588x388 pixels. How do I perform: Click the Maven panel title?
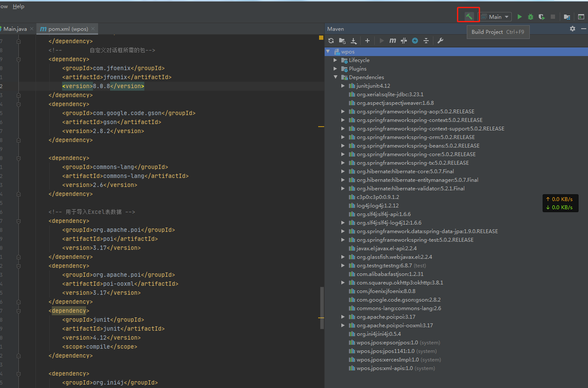(335, 29)
